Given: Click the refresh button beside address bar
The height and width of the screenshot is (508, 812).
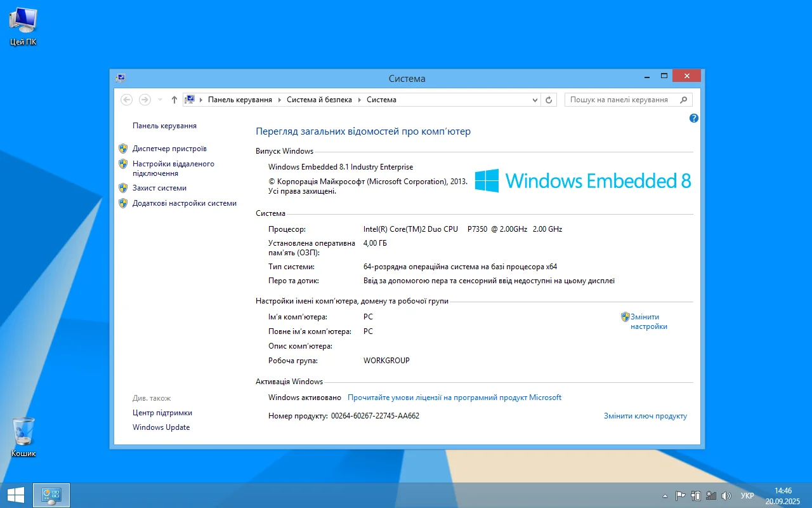Looking at the screenshot, I should (549, 100).
